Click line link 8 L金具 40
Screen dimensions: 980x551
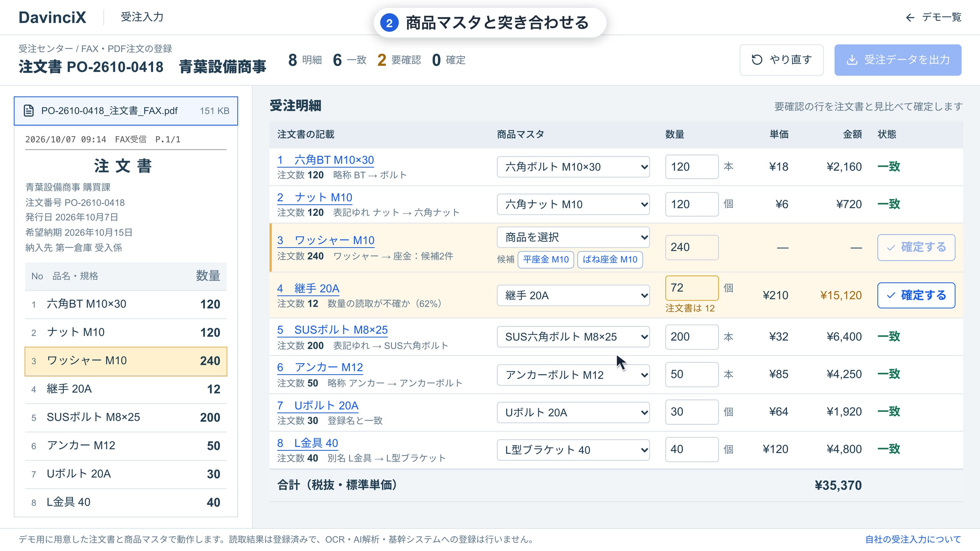[308, 443]
